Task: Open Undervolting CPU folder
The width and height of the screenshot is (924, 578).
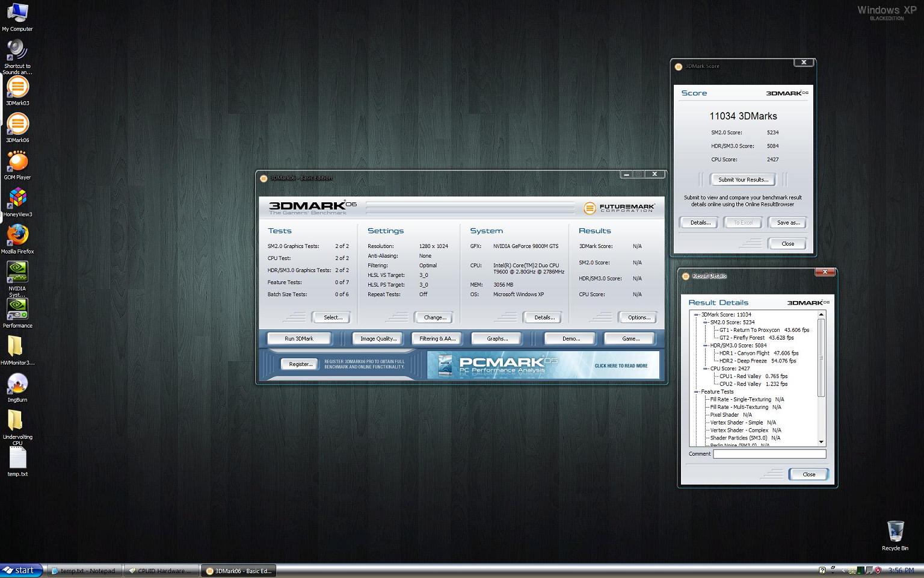Action: 17,427
